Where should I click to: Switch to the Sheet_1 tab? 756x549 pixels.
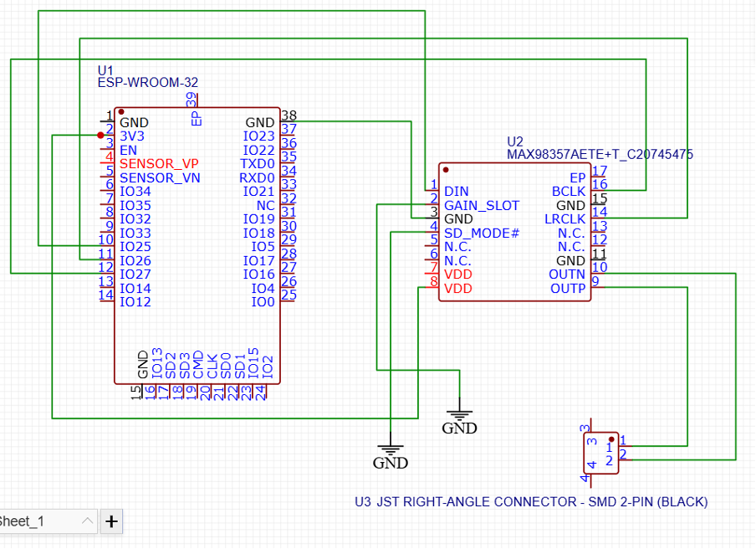(x=25, y=521)
